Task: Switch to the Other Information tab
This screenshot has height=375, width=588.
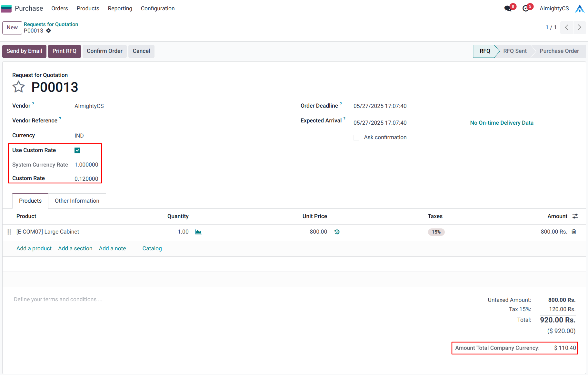Action: pyautogui.click(x=77, y=201)
